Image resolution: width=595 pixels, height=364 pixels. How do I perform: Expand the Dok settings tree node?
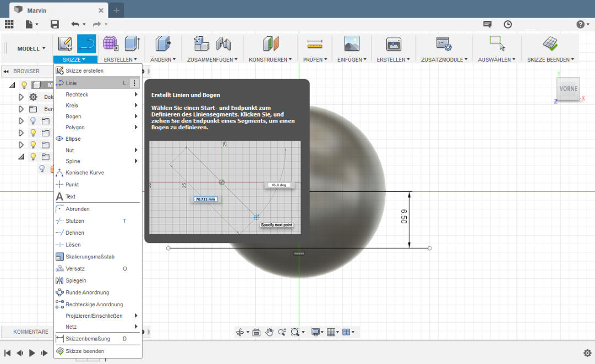coord(21,97)
